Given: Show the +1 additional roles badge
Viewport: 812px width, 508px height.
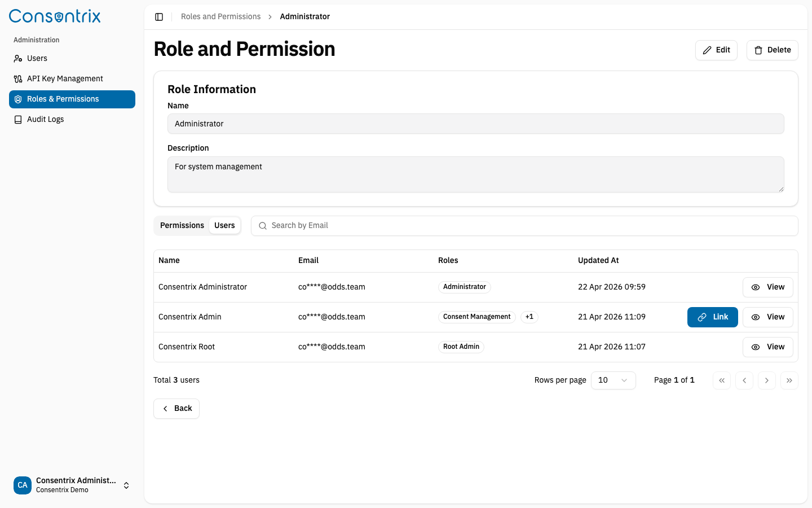Looking at the screenshot, I should coord(529,317).
